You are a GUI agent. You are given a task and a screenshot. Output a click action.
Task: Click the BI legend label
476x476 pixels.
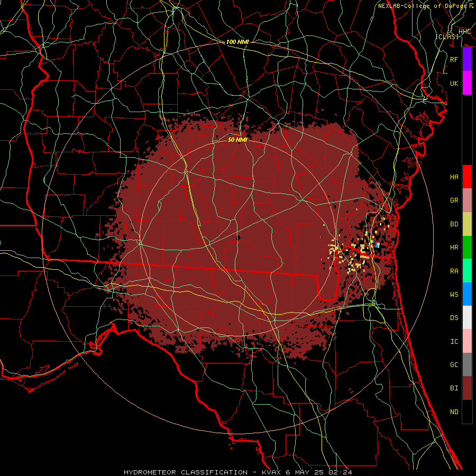point(454,388)
